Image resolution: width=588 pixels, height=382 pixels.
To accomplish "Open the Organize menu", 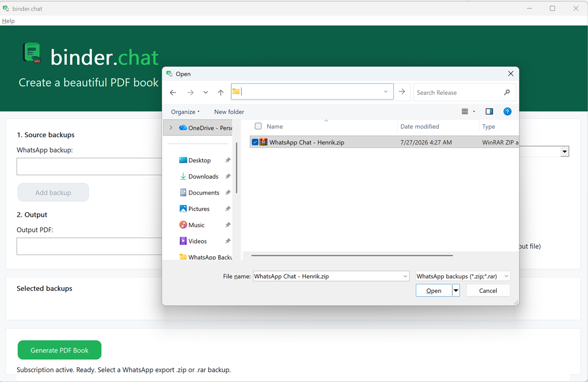I will [x=185, y=112].
